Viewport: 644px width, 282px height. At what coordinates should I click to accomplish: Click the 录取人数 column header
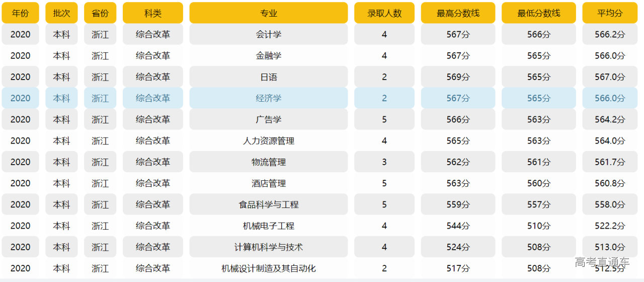click(x=384, y=13)
